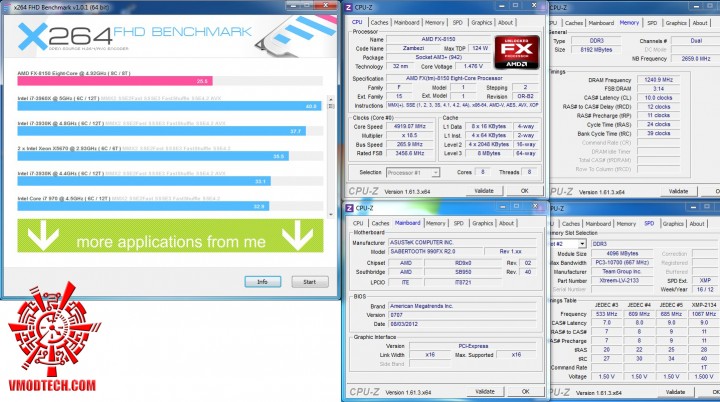Screen dimensions: 720x402
Task: Click the Part Number Xtreem-LV-2133
Action: pos(622,280)
